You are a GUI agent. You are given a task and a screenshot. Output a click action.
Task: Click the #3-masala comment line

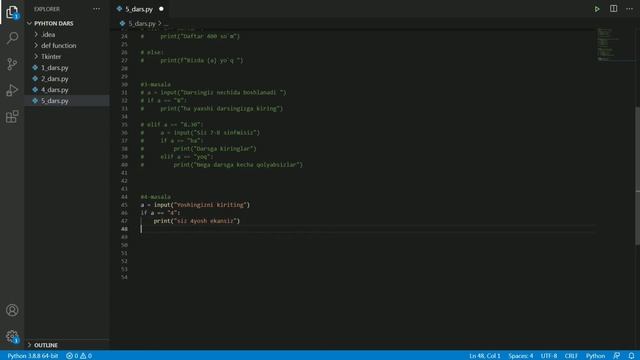[156, 84]
